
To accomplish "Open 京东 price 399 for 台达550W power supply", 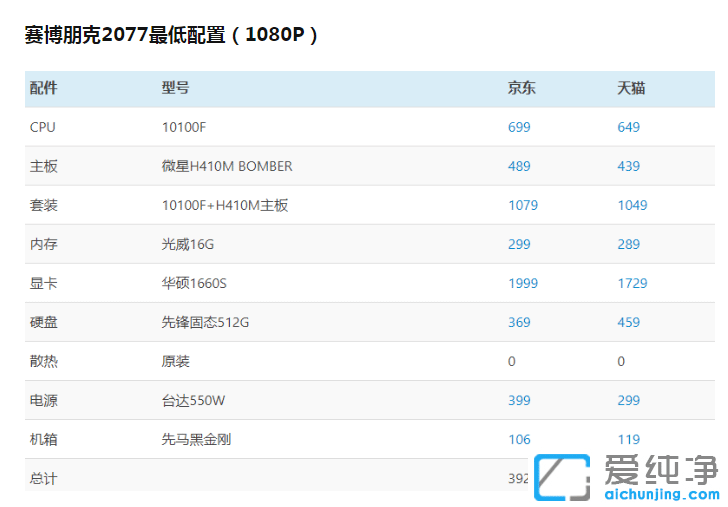I will click(519, 400).
